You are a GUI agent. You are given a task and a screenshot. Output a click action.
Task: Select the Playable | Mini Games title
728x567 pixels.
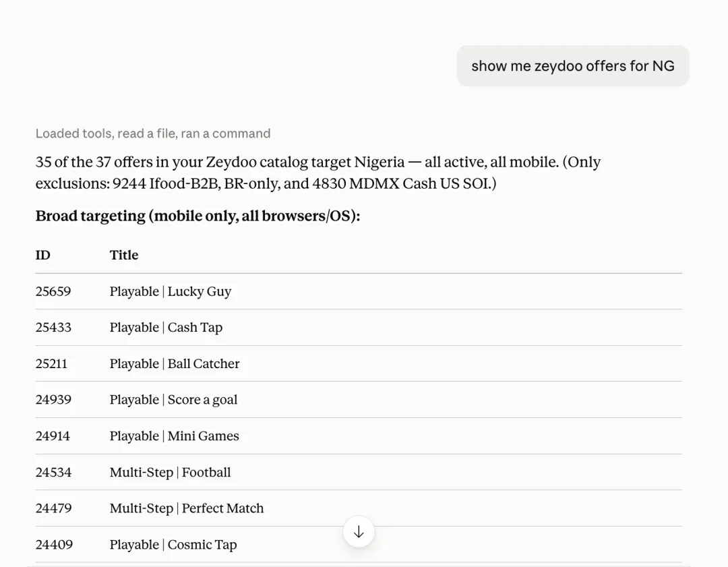point(174,436)
